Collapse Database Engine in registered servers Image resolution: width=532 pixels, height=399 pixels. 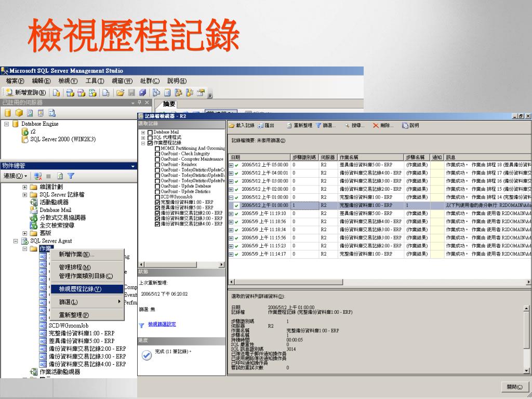pos(6,124)
